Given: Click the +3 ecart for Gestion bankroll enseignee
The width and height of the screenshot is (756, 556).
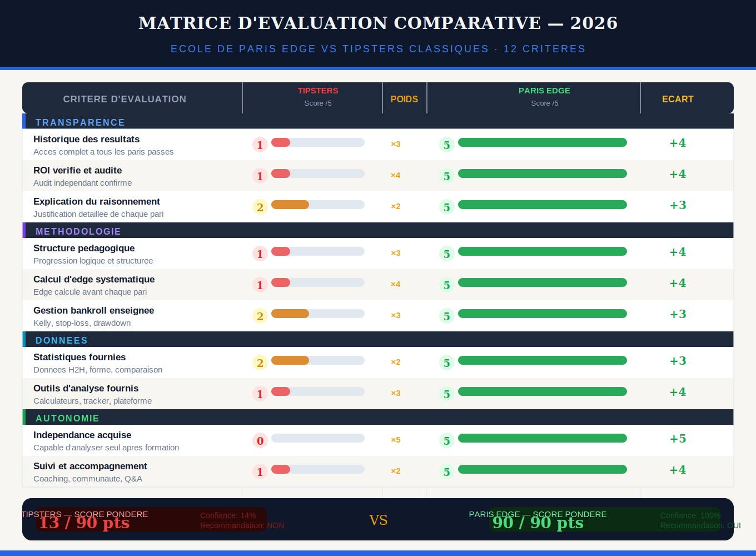Looking at the screenshot, I should tap(678, 314).
